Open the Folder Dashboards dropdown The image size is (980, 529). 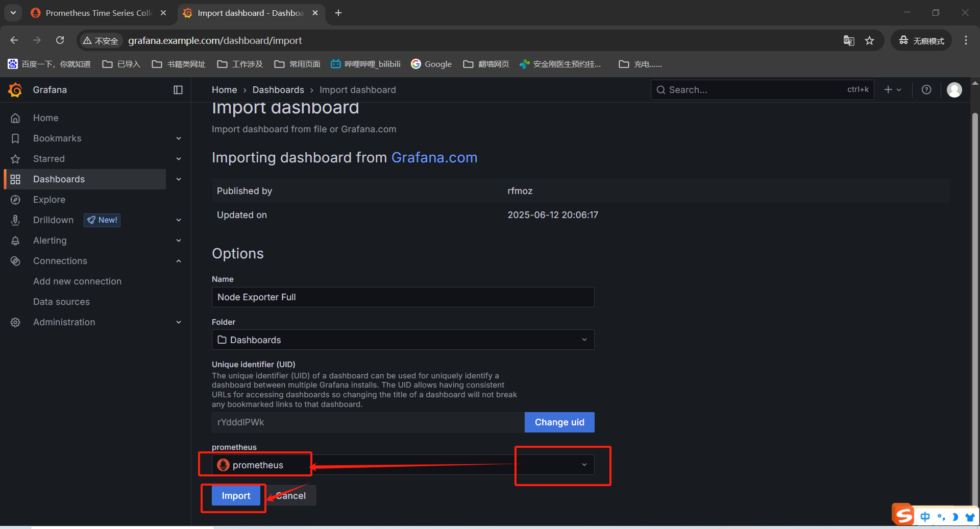(x=403, y=340)
